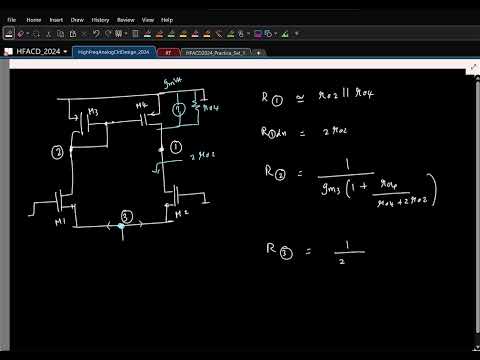Select the green pen in the pen gallery
480x360 pixels.
(x=171, y=34)
